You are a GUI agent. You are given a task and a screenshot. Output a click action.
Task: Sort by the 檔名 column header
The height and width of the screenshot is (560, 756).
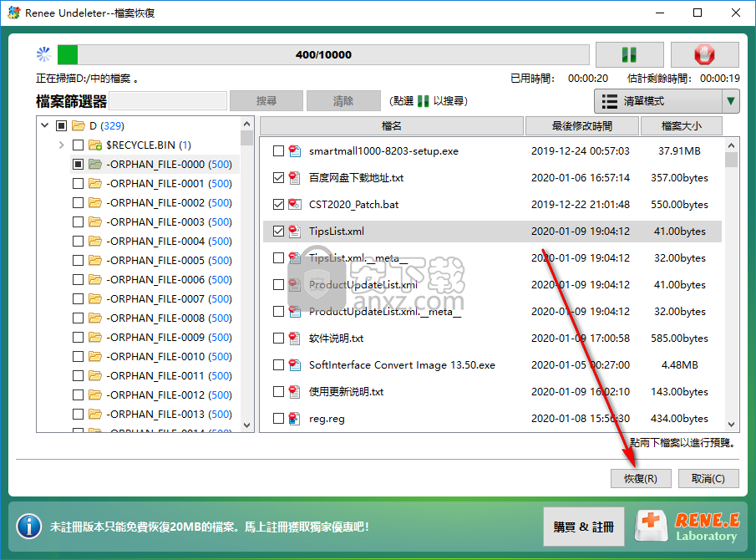(x=392, y=126)
